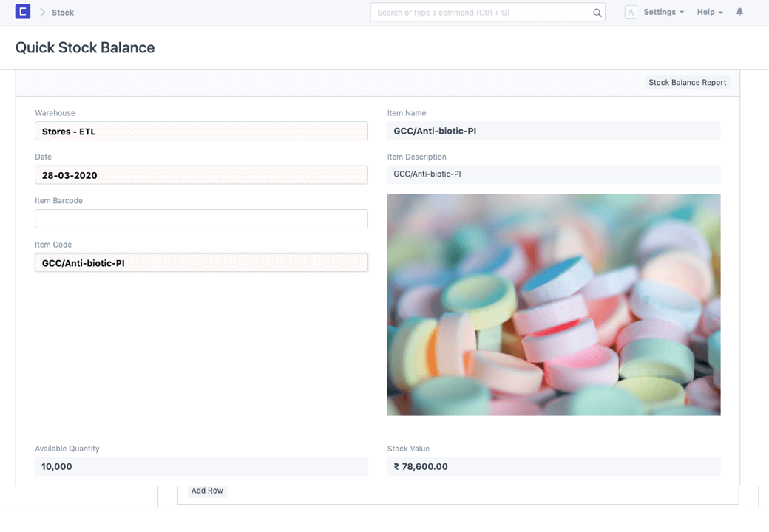The image size is (769, 532).
Task: Click the Stock Value label
Action: [x=408, y=449]
